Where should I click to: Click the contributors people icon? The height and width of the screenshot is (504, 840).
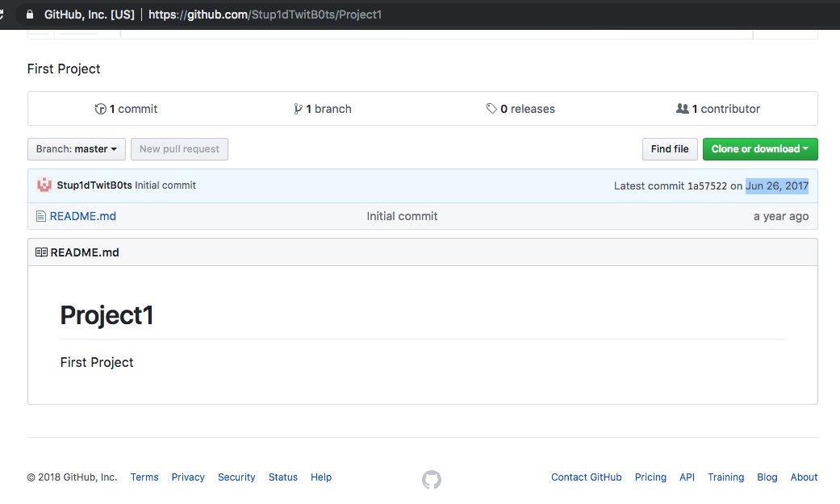(682, 109)
